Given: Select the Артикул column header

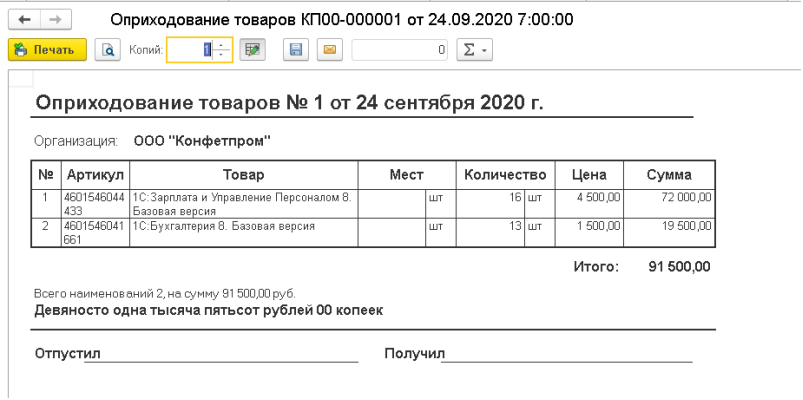Looking at the screenshot, I should tap(95, 175).
